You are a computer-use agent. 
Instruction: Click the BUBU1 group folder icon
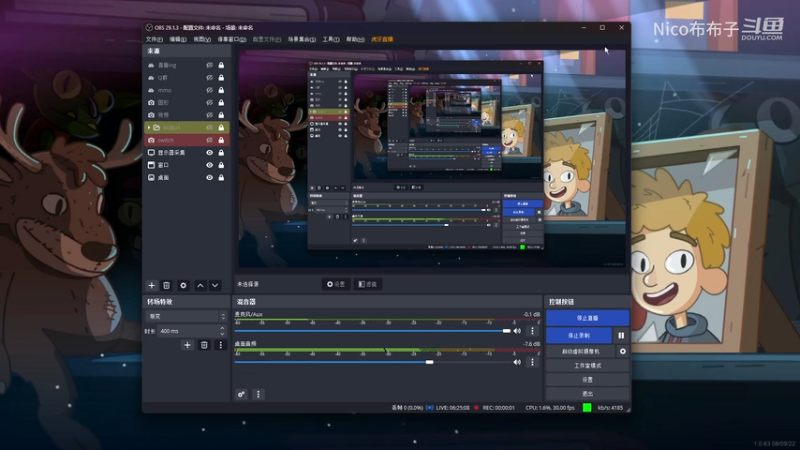[x=157, y=128]
